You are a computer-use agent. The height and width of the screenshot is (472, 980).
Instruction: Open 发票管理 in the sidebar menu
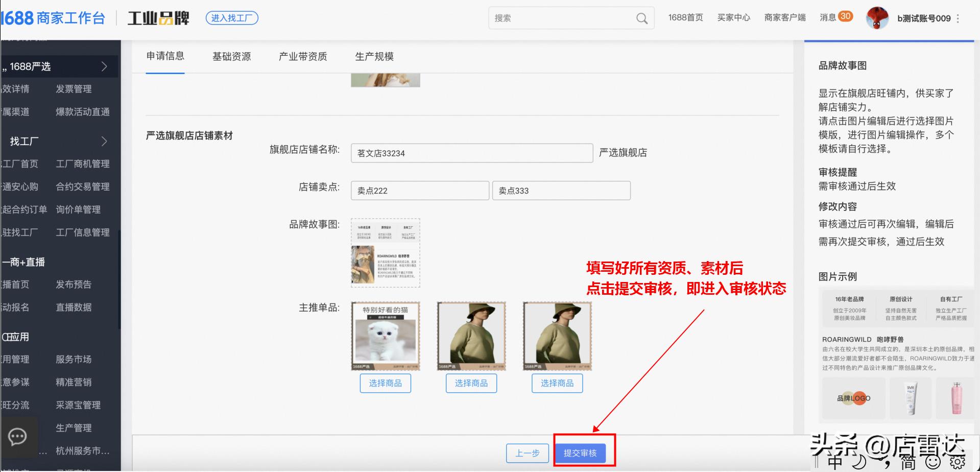74,88
